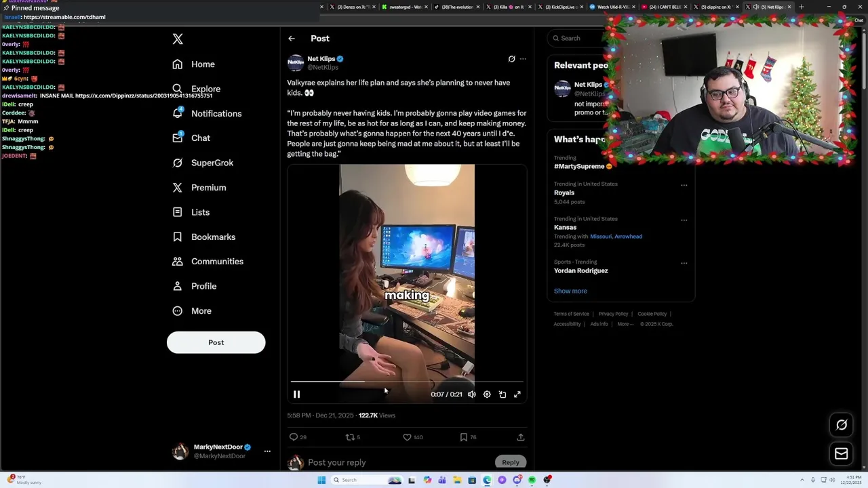Expand the video to fullscreen
This screenshot has width=868, height=488.
517,394
